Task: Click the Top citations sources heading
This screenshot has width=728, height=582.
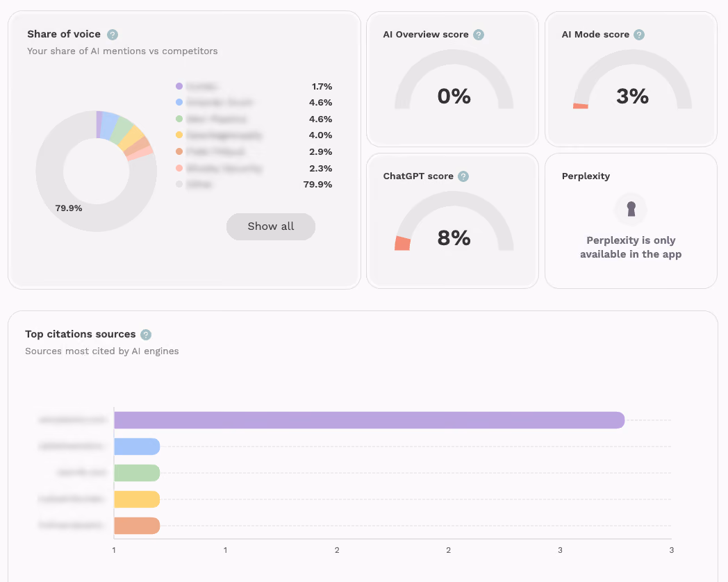Action: [x=81, y=334]
